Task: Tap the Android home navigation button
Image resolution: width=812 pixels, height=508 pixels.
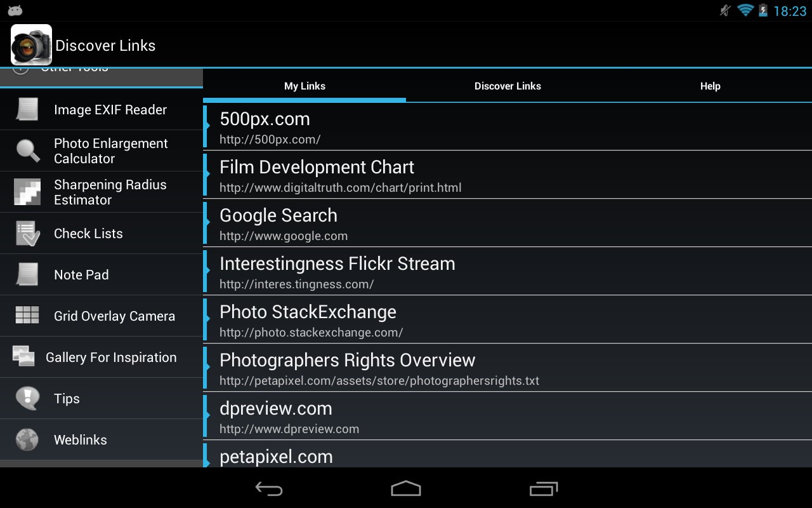Action: (x=406, y=488)
